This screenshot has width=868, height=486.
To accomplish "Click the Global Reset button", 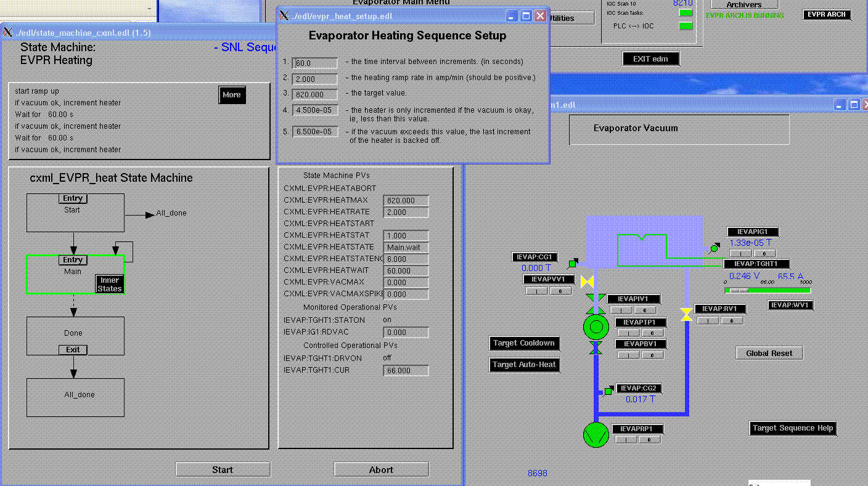I will click(769, 353).
